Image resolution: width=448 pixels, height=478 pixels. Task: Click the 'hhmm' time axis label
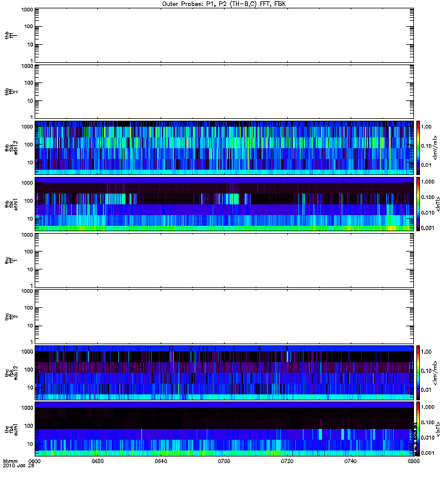[x=10, y=461]
